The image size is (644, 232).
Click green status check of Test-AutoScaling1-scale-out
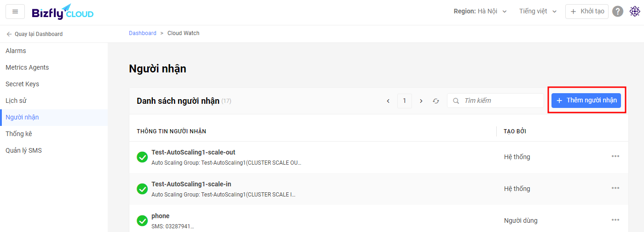[142, 157]
